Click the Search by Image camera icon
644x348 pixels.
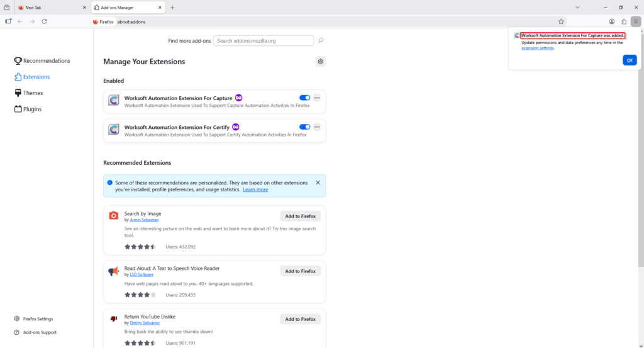pos(114,215)
